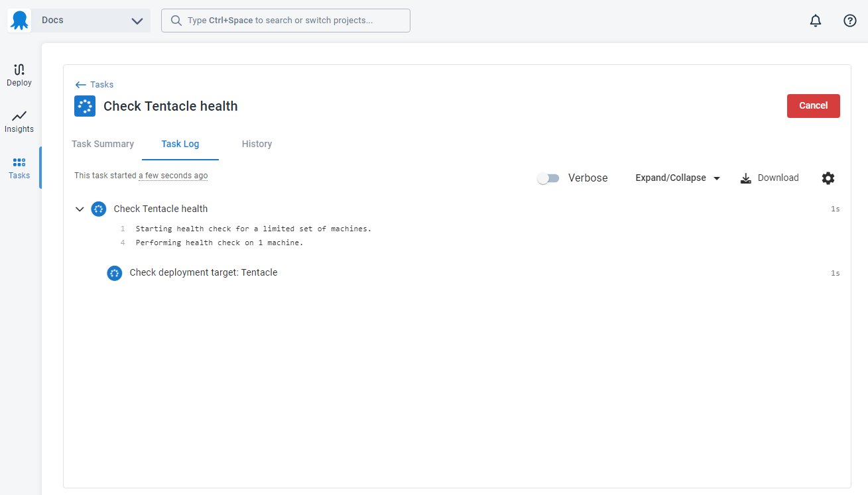The width and height of the screenshot is (868, 495).
Task: Open the notifications bell
Action: [x=816, y=21]
